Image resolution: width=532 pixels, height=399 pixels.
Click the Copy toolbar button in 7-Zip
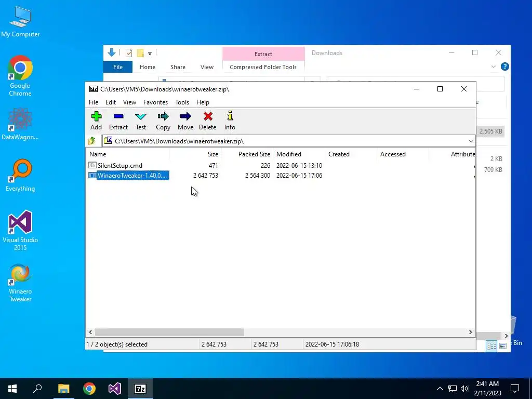point(163,121)
